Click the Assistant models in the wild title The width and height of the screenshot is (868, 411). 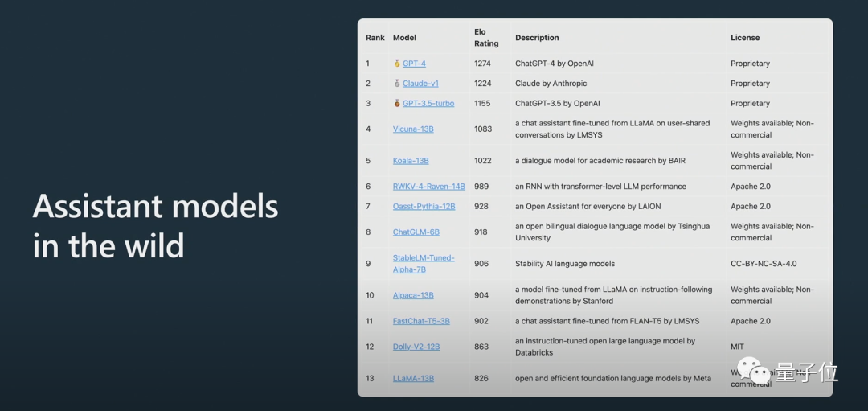156,227
